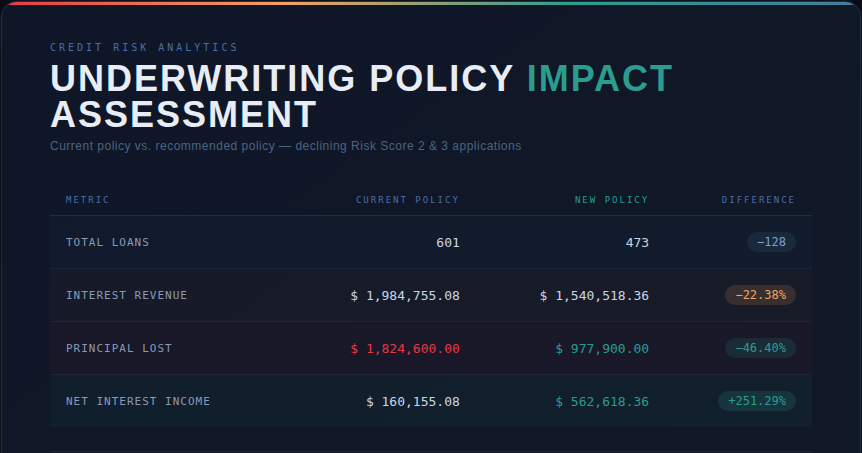The image size is (862, 453).
Task: Click the orange −22.38% badge
Action: pyautogui.click(x=760, y=295)
